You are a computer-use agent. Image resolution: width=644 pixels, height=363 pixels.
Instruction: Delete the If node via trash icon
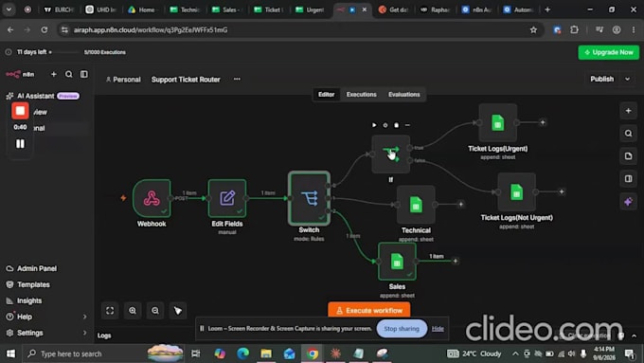[396, 125]
